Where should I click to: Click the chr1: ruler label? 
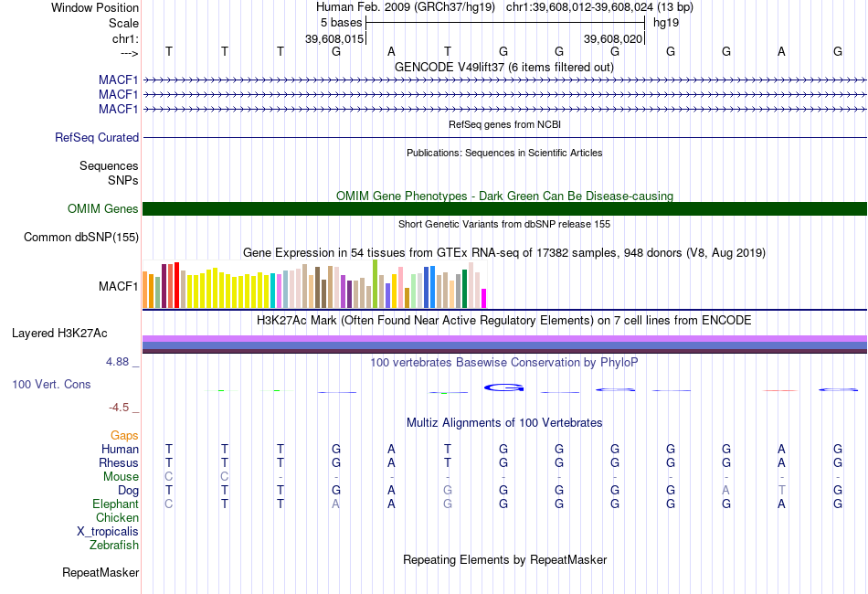coord(125,38)
